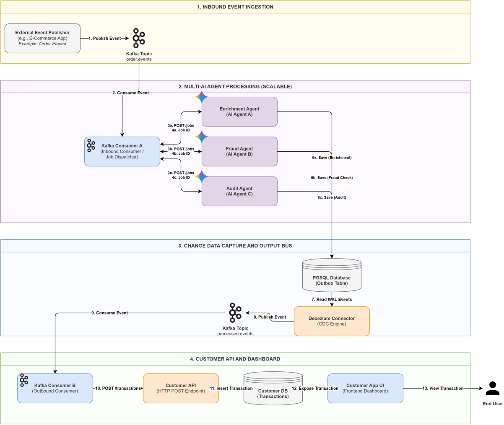Select the Kafka Consumer A box
Screen dimensions: 504x425
(122, 152)
